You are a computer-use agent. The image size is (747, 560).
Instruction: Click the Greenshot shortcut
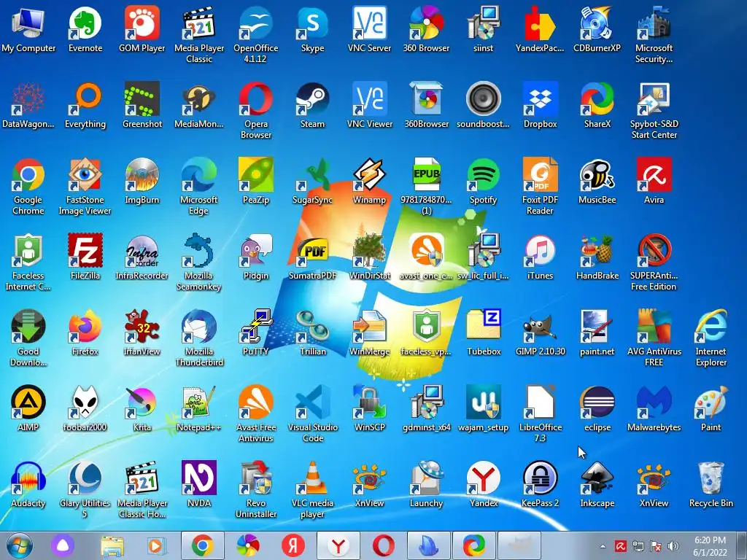tap(142, 105)
